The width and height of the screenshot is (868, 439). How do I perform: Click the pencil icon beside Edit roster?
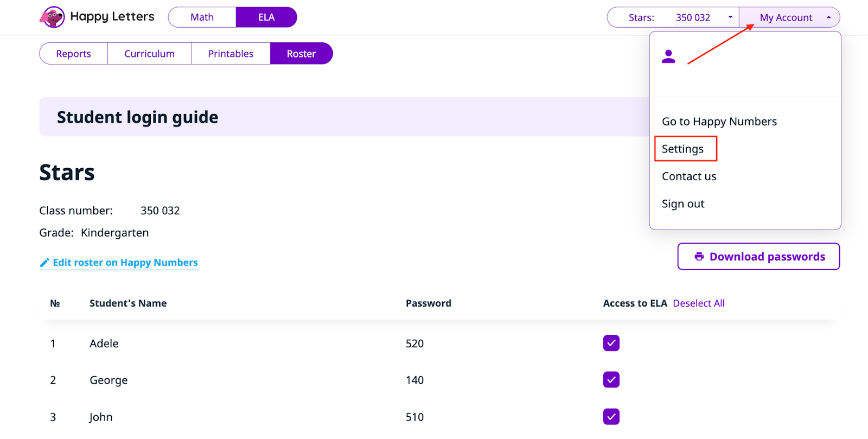(44, 263)
